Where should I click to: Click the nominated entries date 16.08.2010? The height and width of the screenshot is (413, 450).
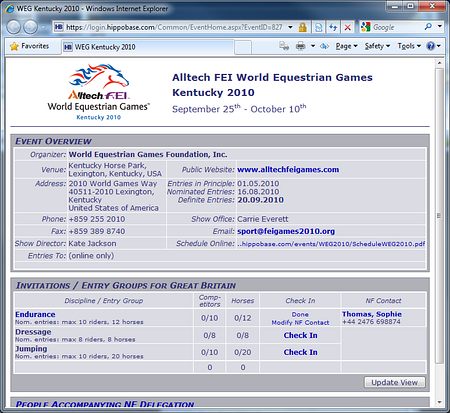point(258,192)
